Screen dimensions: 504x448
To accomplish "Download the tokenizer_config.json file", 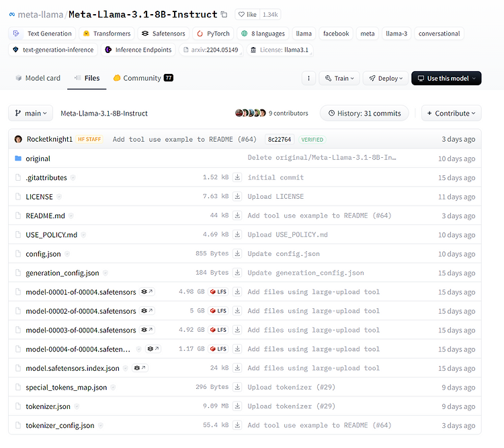I will 237,425.
